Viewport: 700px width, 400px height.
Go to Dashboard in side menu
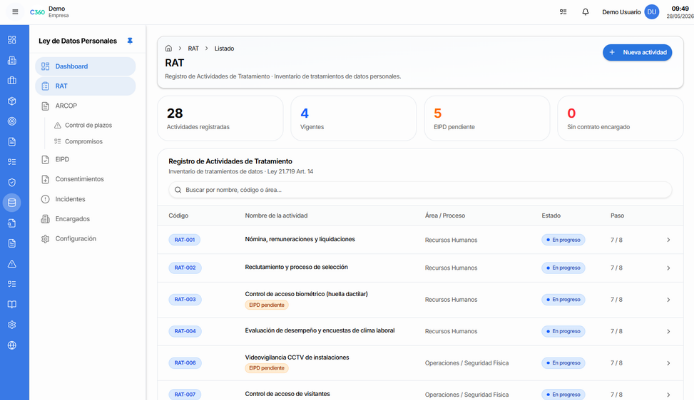pyautogui.click(x=85, y=66)
